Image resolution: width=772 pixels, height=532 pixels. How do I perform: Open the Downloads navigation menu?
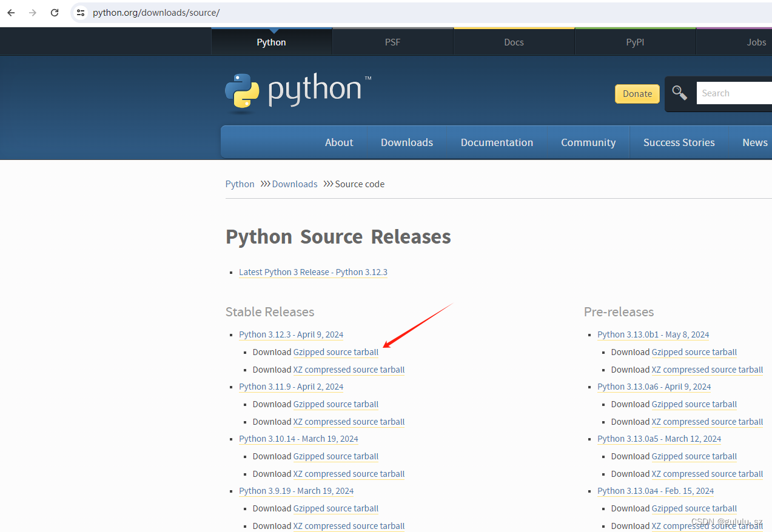pyautogui.click(x=406, y=142)
